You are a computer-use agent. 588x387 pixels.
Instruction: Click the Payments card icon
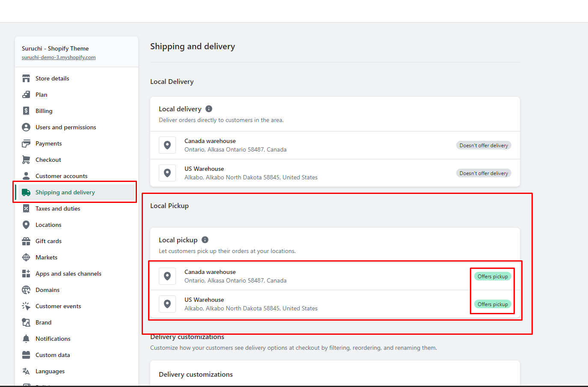tap(26, 143)
